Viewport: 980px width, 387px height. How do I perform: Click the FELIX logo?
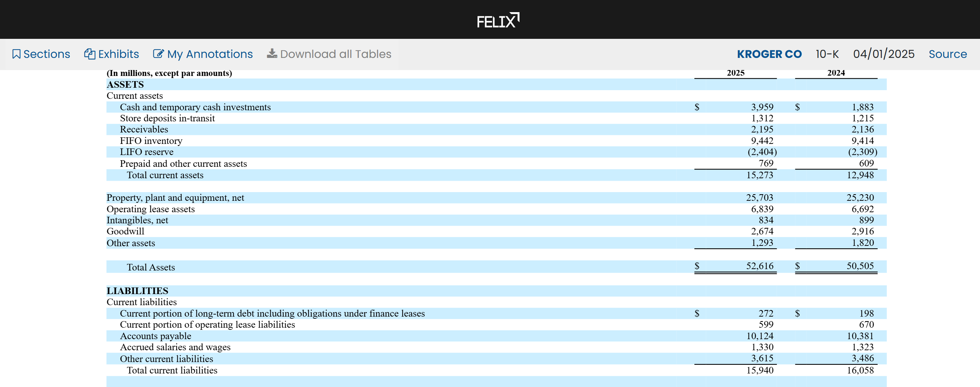coord(498,20)
